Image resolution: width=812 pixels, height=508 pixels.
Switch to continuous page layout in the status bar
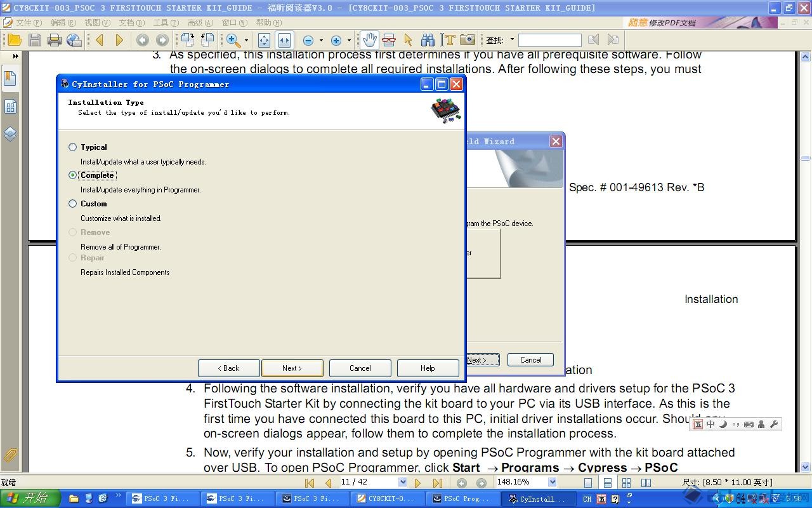tap(607, 483)
